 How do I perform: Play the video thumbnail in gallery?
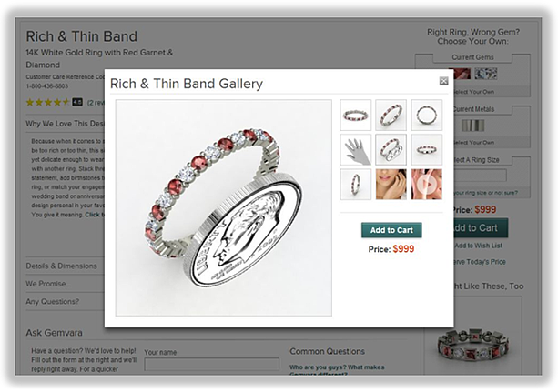(x=427, y=185)
